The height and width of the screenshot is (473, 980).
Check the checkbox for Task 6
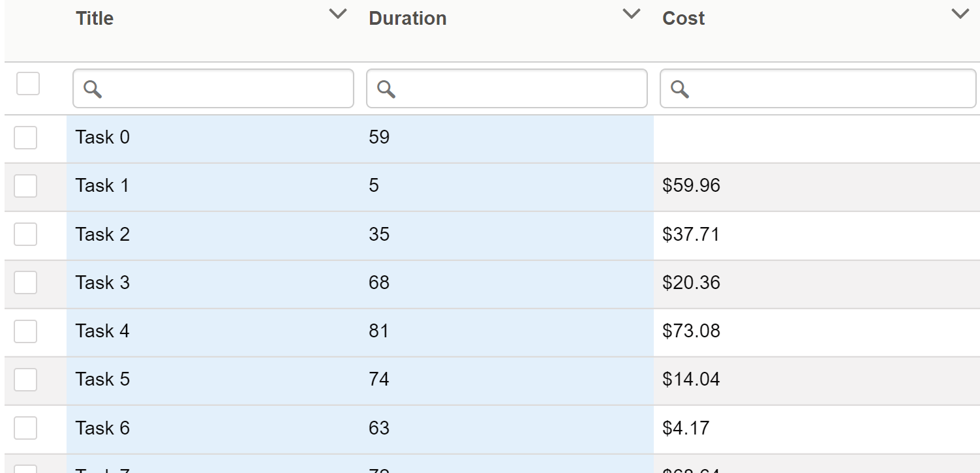pos(25,427)
